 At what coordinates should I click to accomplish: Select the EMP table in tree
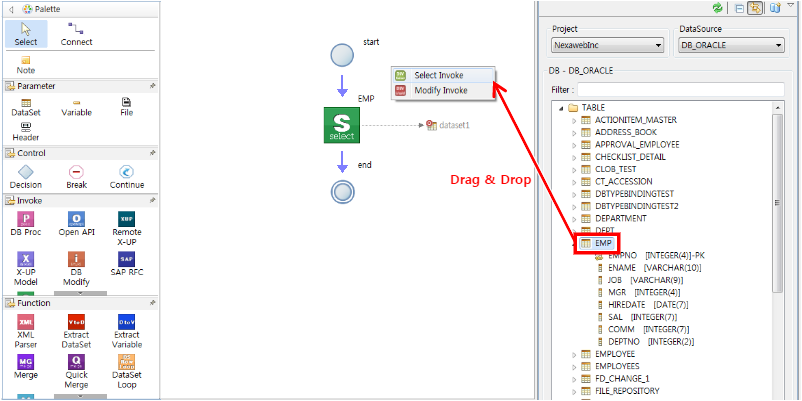(x=603, y=243)
